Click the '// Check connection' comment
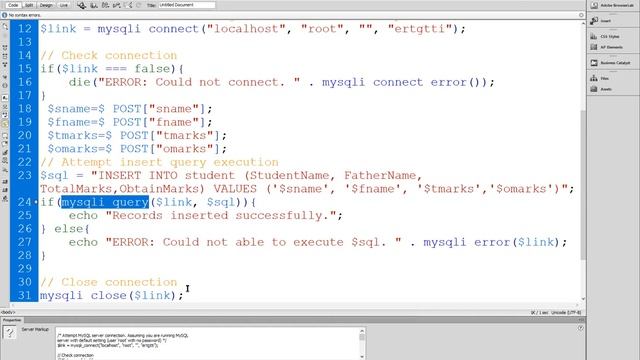This screenshot has height=360, width=640. [109, 55]
